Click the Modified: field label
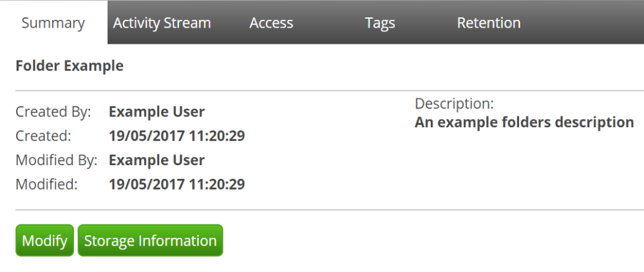Image resolution: width=644 pixels, height=272 pixels. [46, 184]
